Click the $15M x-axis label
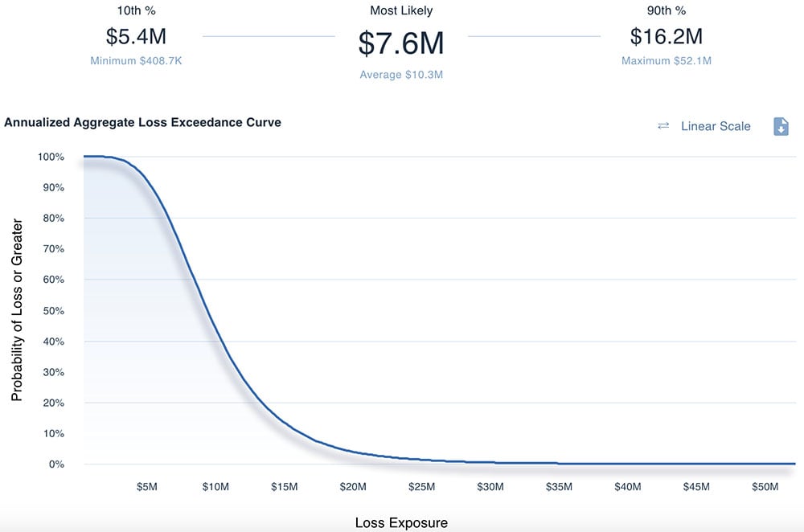Viewport: 804px width, 532px height. pos(284,487)
